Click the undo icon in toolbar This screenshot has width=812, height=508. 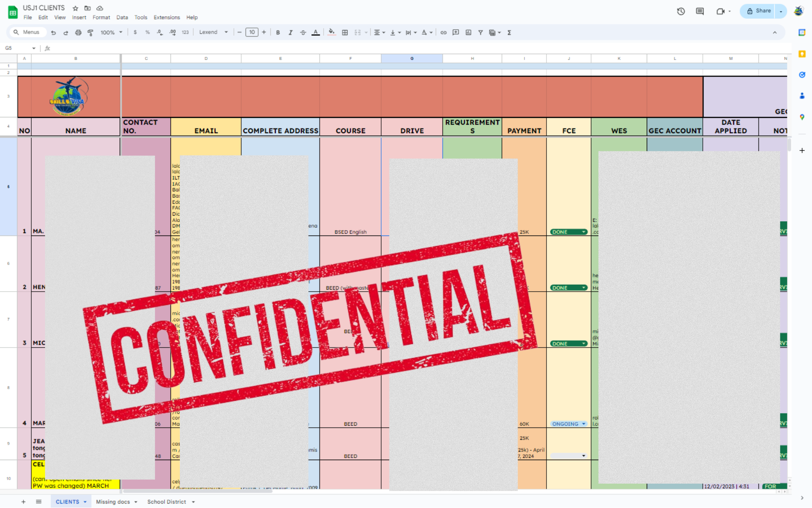pos(53,32)
